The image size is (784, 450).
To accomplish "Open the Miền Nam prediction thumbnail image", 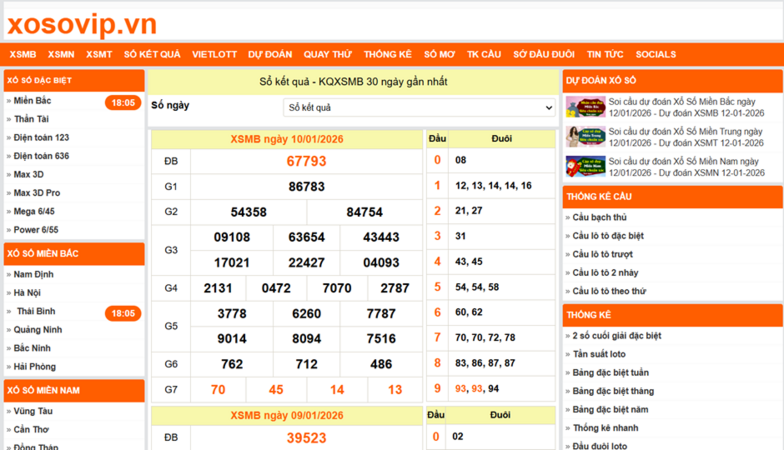I will click(x=585, y=166).
